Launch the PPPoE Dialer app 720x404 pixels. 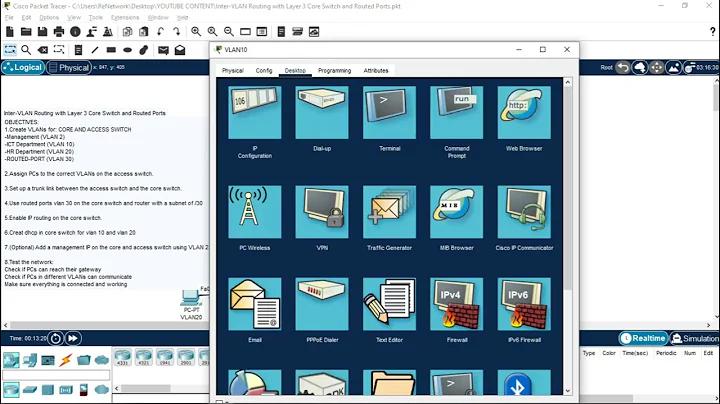tap(322, 304)
